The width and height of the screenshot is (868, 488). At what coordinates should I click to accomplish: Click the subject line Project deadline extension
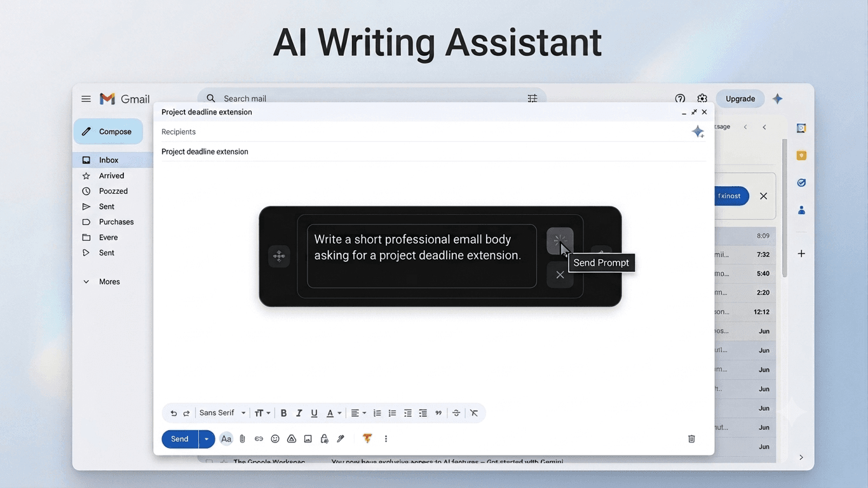tap(433, 151)
